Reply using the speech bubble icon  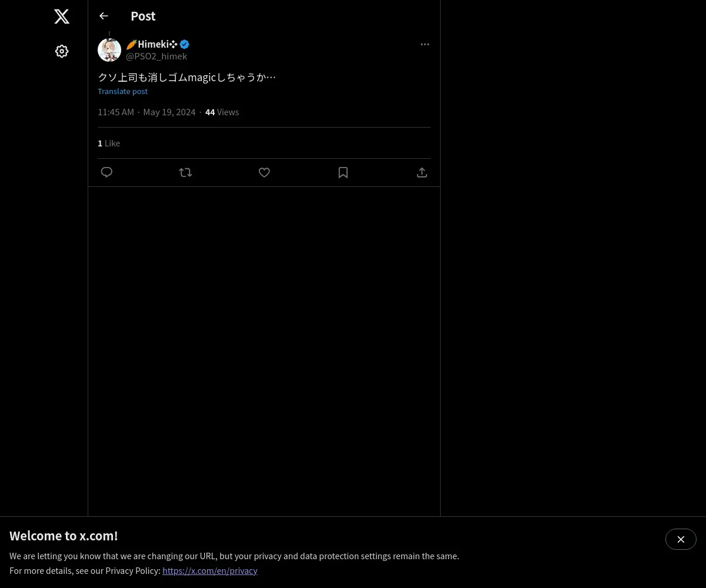[106, 172]
